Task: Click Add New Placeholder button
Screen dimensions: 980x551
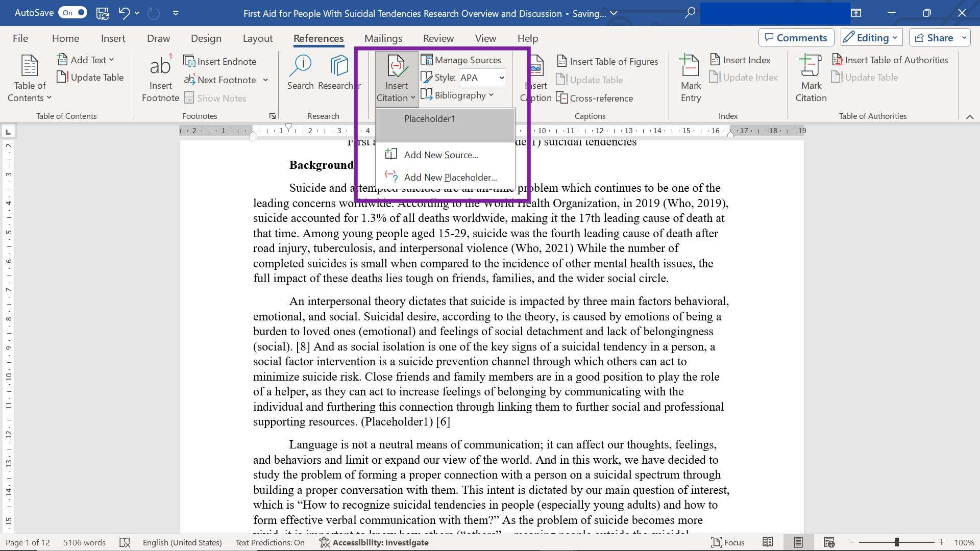Action: click(x=450, y=177)
